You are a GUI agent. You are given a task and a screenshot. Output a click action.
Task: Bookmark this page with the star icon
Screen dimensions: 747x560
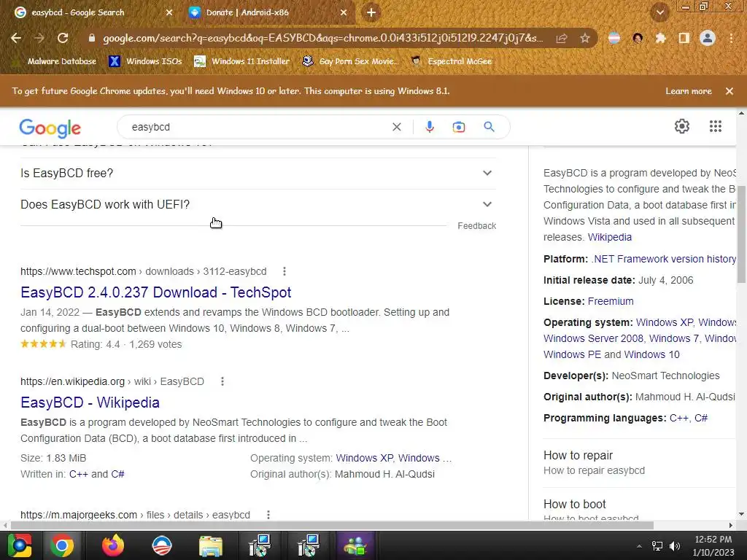coord(585,38)
